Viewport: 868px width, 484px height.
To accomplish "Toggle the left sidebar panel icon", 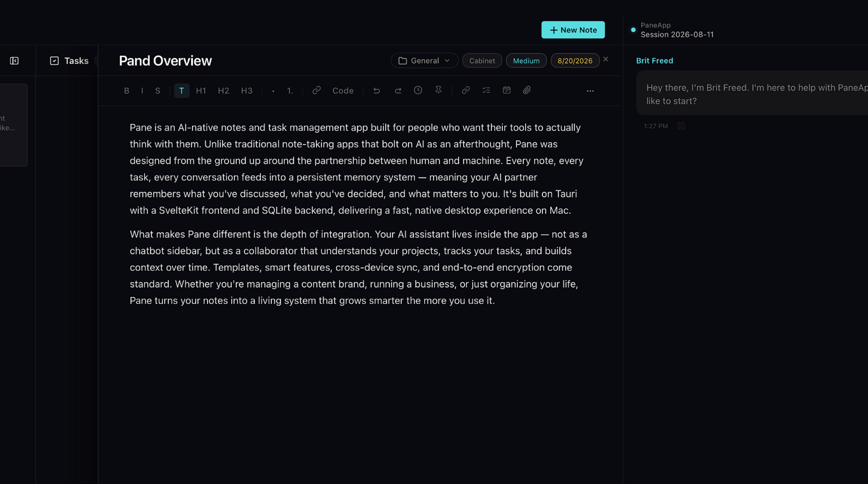I will pyautogui.click(x=14, y=60).
